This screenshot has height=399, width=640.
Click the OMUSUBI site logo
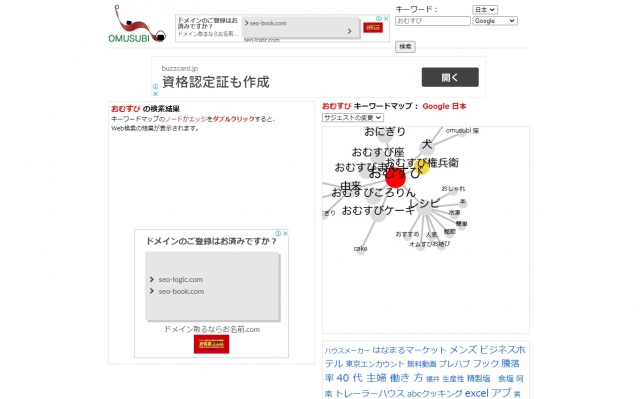pyautogui.click(x=137, y=24)
